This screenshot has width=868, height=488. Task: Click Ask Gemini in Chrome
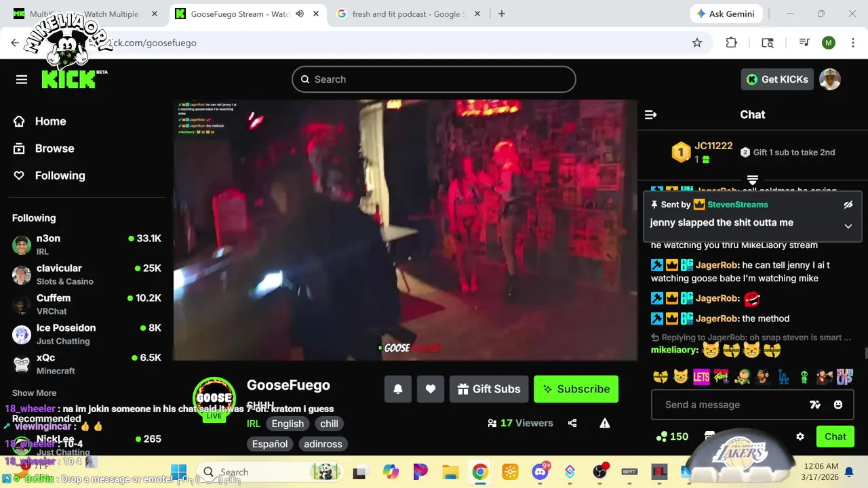(727, 14)
